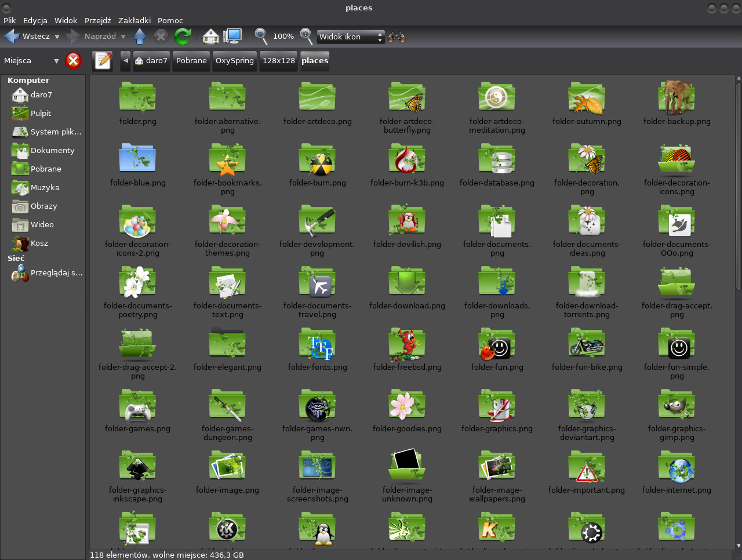Go to the Home folder toolbar icon
Image resolution: width=742 pixels, height=560 pixels.
211,37
